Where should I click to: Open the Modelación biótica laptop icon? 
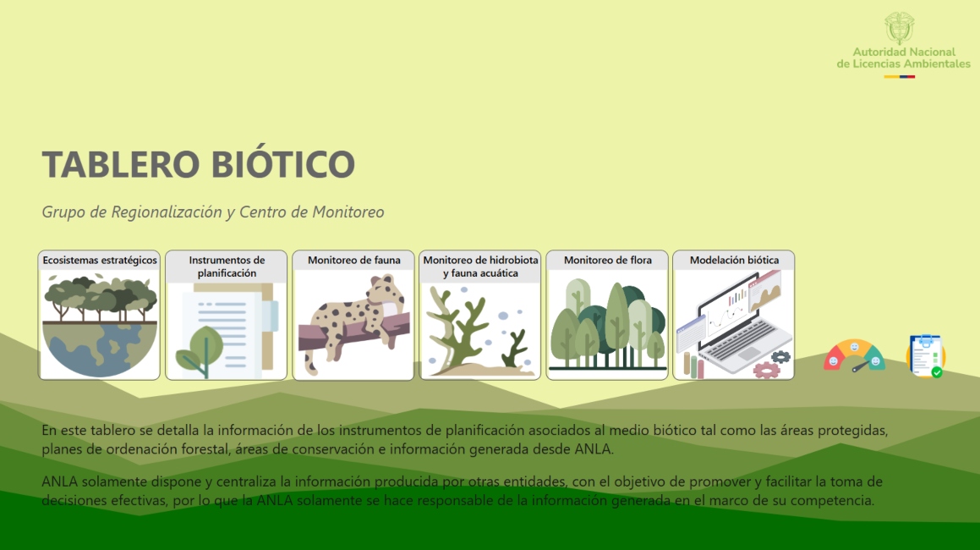[x=733, y=324]
